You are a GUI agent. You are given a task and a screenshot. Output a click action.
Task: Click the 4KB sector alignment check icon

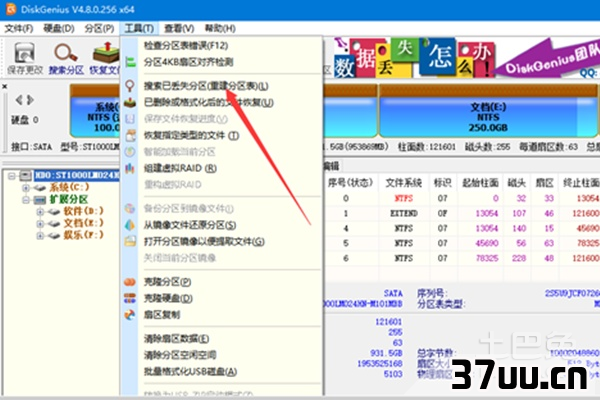pos(130,62)
